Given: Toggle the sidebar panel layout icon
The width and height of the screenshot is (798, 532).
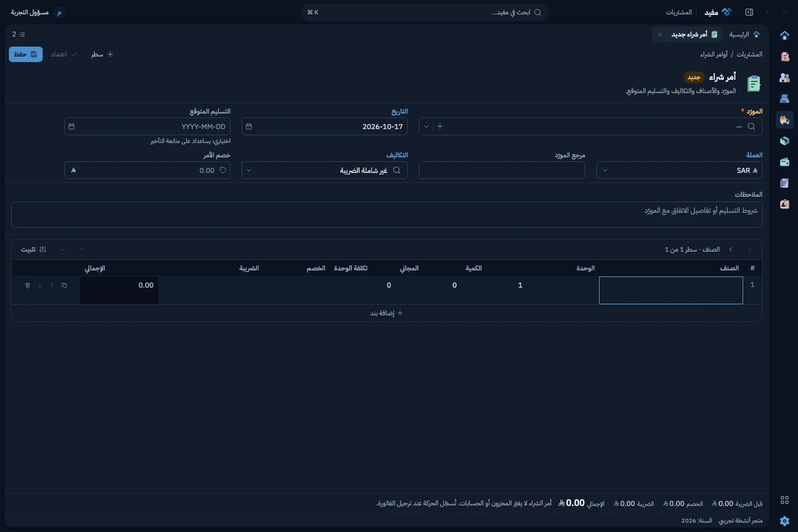Looking at the screenshot, I should (749, 12).
